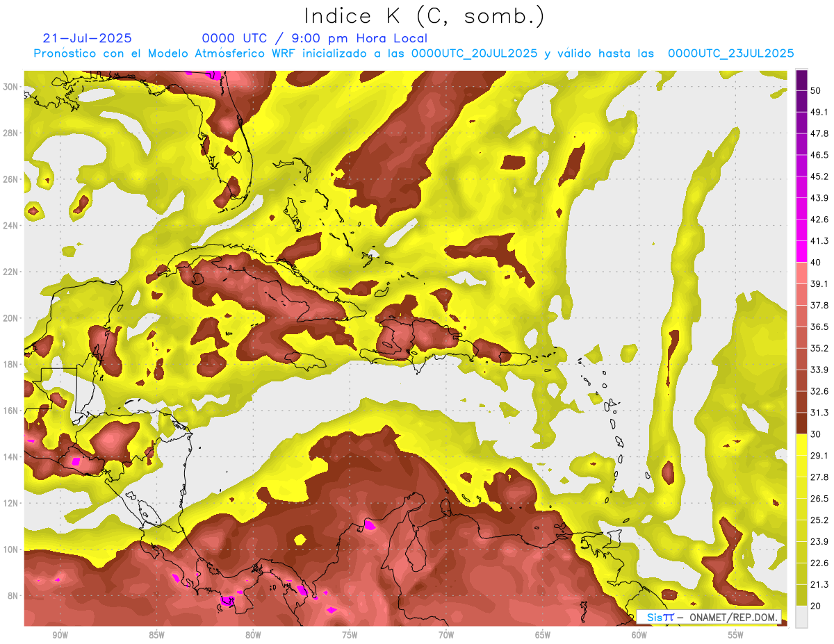
Task: Click the colorbar value '39.1'
Action: tap(820, 283)
